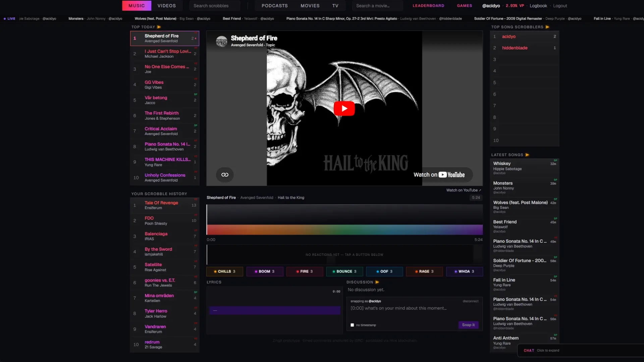This screenshot has height=362, width=644.
Task: Click the Watch on YouTube external link
Action: click(x=464, y=190)
